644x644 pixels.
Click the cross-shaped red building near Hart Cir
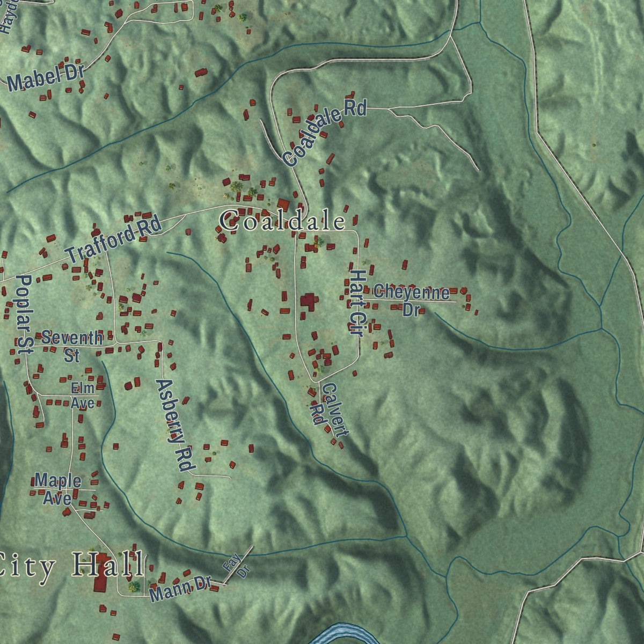tap(308, 302)
